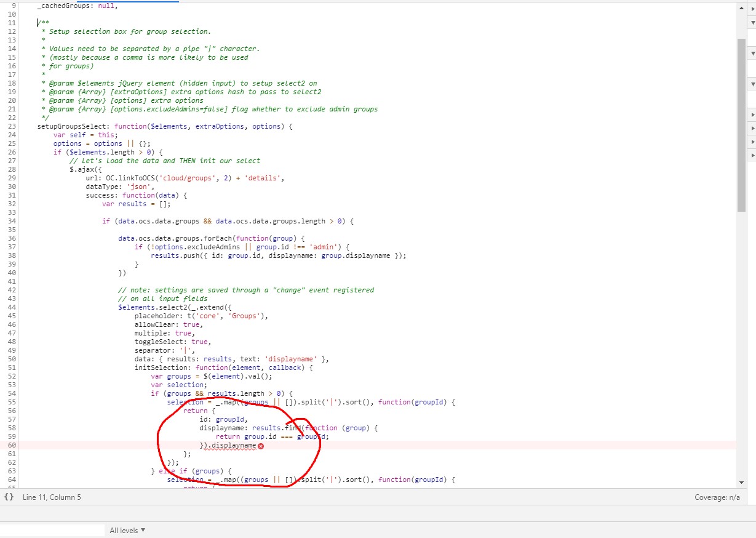Click the red error icon on line 60
756x538 pixels.
[262, 446]
